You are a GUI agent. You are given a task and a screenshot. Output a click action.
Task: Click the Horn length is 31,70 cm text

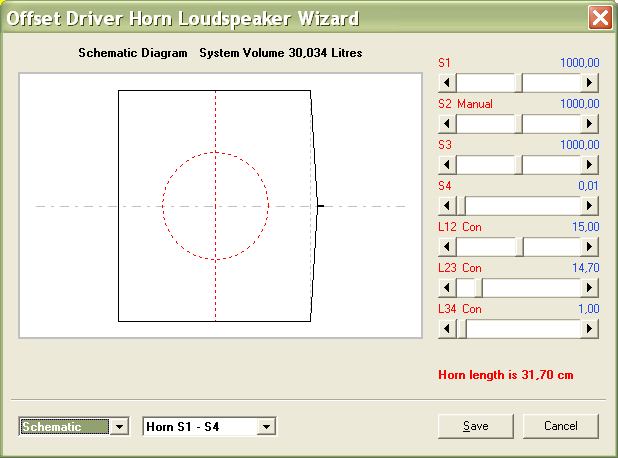click(506, 374)
